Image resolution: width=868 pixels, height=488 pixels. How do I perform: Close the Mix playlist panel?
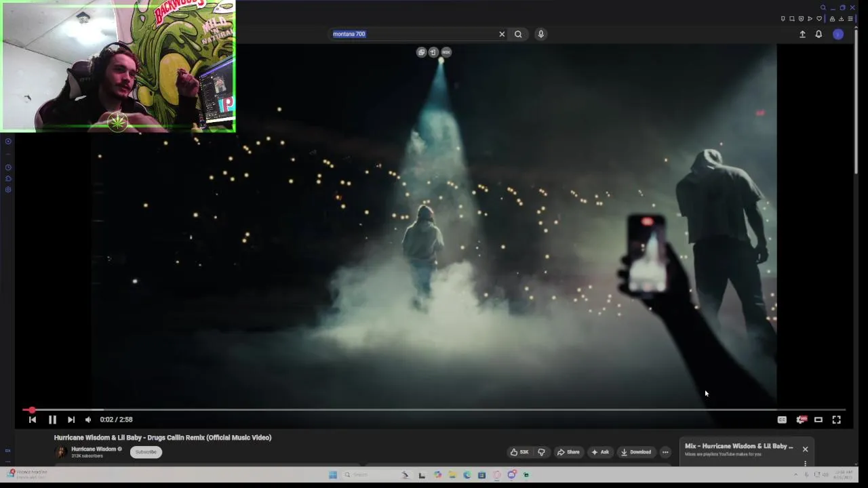[805, 449]
